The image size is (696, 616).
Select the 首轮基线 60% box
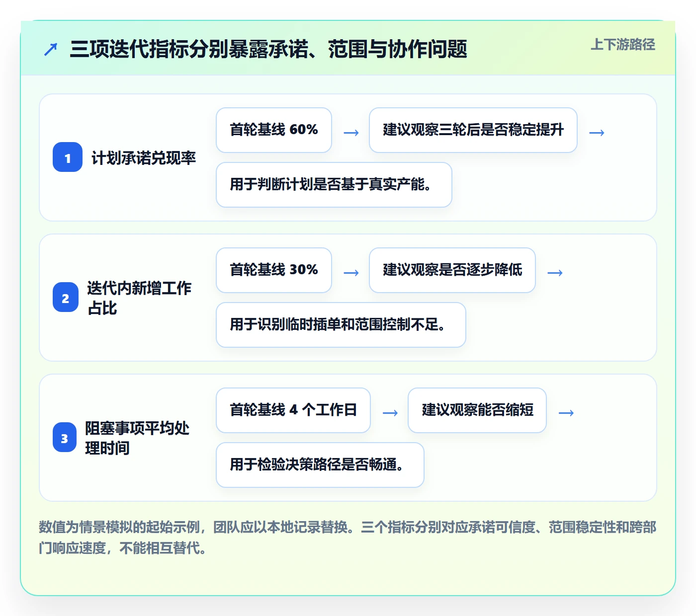274,130
